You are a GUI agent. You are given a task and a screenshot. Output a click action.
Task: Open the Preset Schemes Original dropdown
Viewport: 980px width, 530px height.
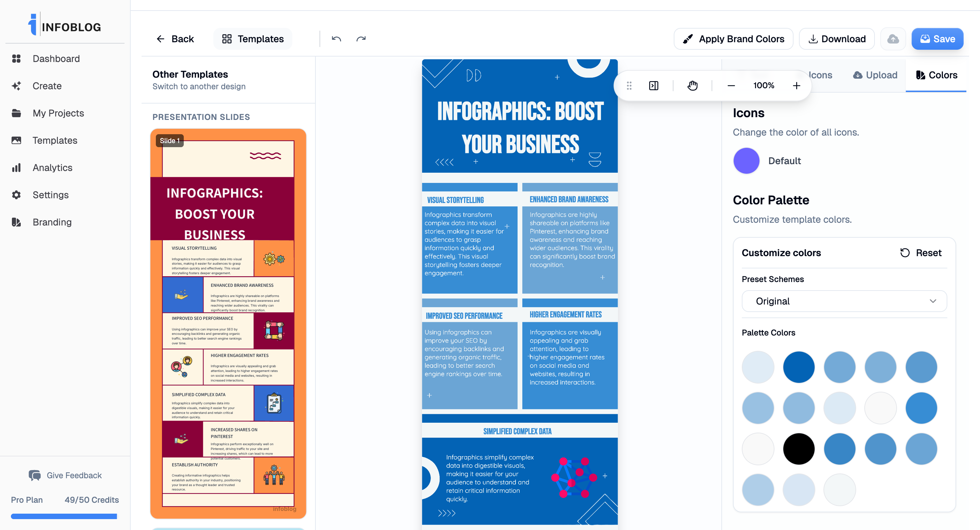point(844,301)
